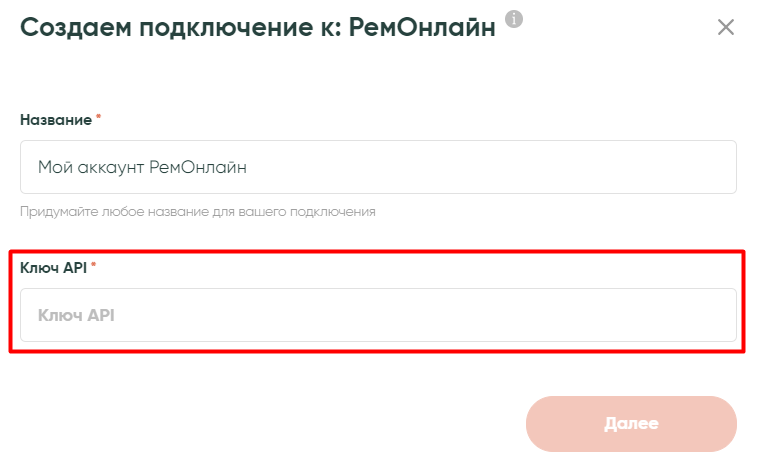Click the grey Ключ API placeholder text

pos(77,315)
